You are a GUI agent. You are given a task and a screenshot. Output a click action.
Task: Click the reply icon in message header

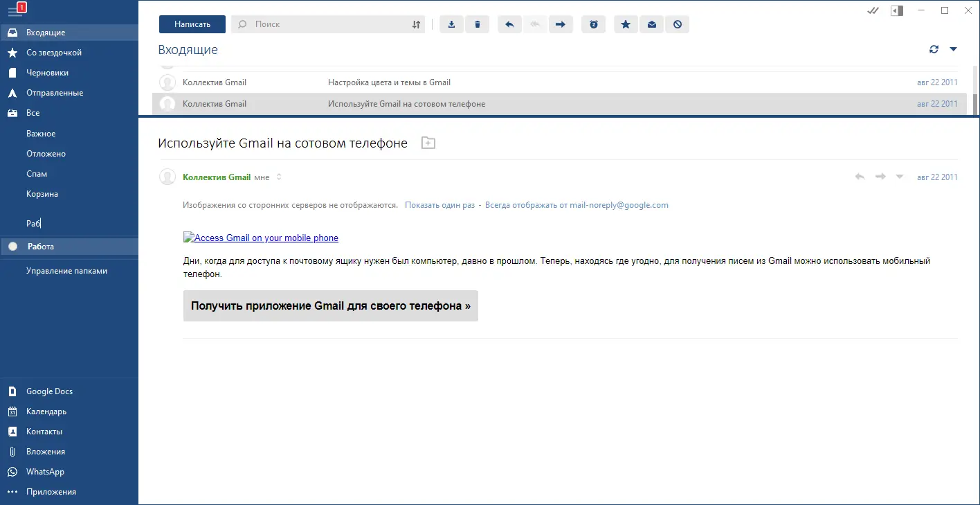tap(860, 177)
